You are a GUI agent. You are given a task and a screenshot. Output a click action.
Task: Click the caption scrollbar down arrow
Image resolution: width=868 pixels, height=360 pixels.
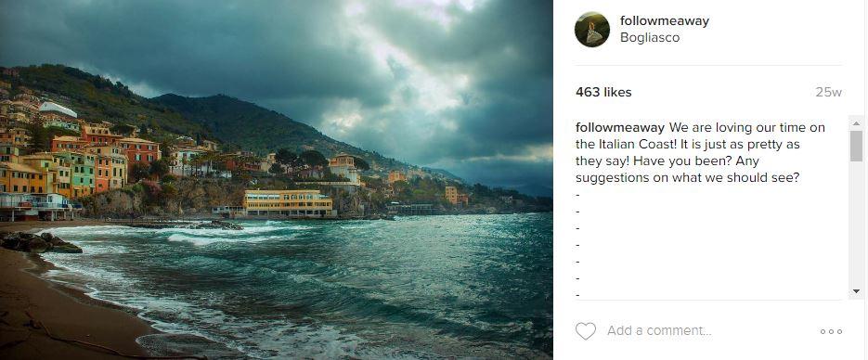856,290
